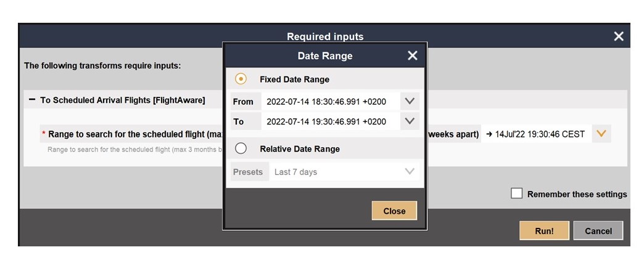Viewport: 644px width, 271px height.
Task: Open the From date picker chevron
Action: [x=410, y=101]
